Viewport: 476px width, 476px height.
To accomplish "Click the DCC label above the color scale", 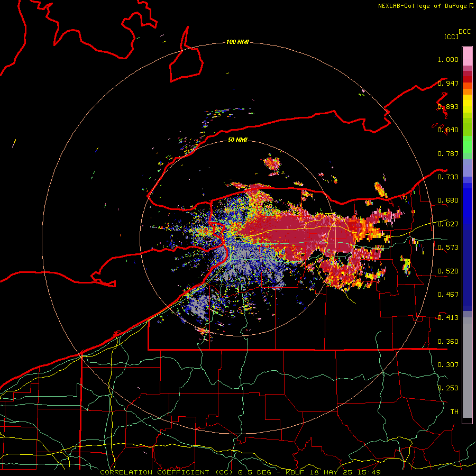I will pos(465,32).
